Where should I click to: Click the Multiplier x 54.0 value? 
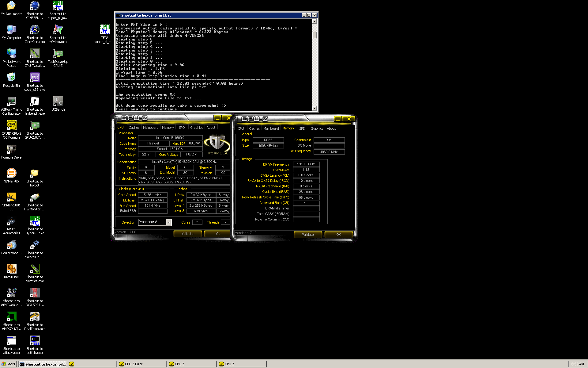[153, 200]
